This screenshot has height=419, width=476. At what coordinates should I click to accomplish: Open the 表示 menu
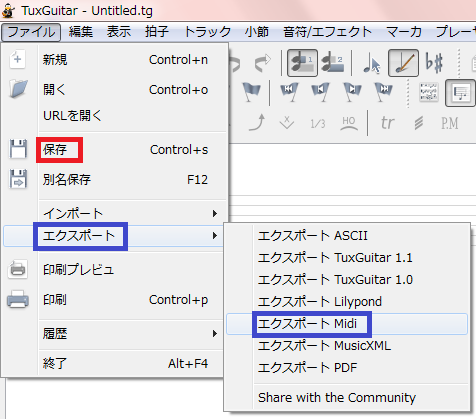pos(119,32)
